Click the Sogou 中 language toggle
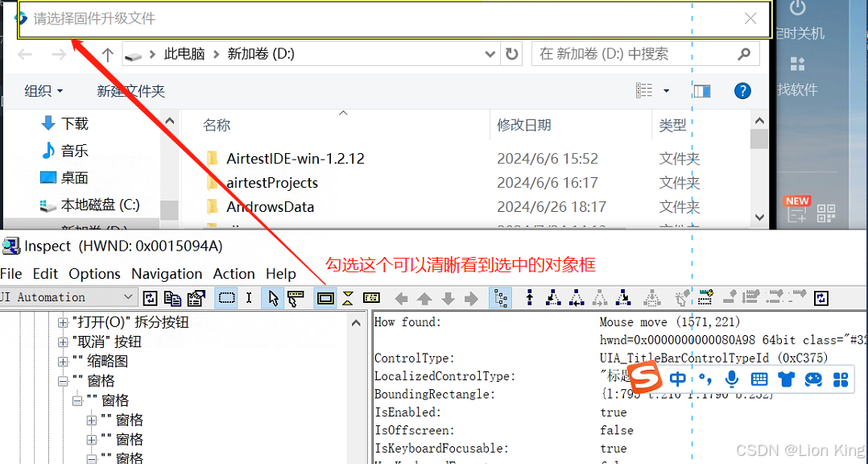This screenshot has width=868, height=464. pyautogui.click(x=677, y=379)
